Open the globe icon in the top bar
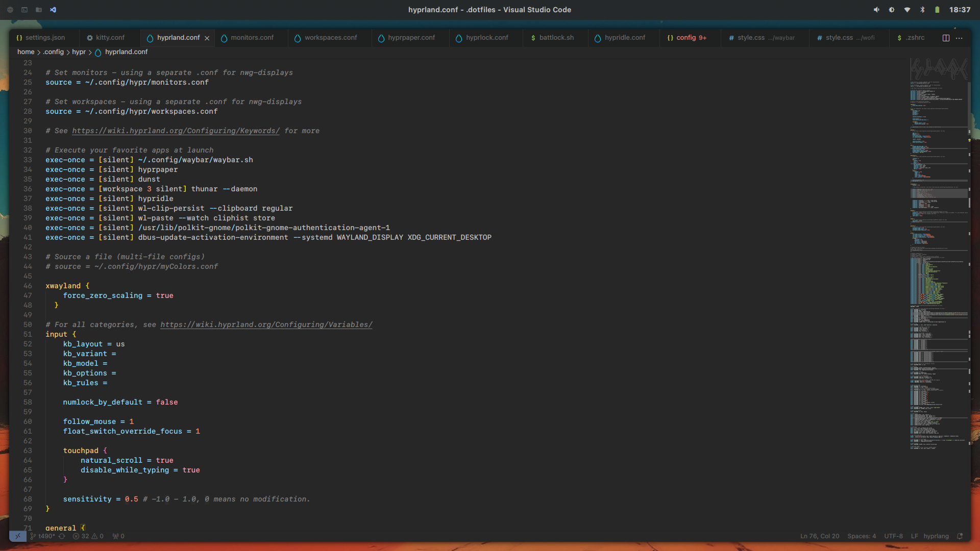This screenshot has width=980, height=551. click(9, 9)
